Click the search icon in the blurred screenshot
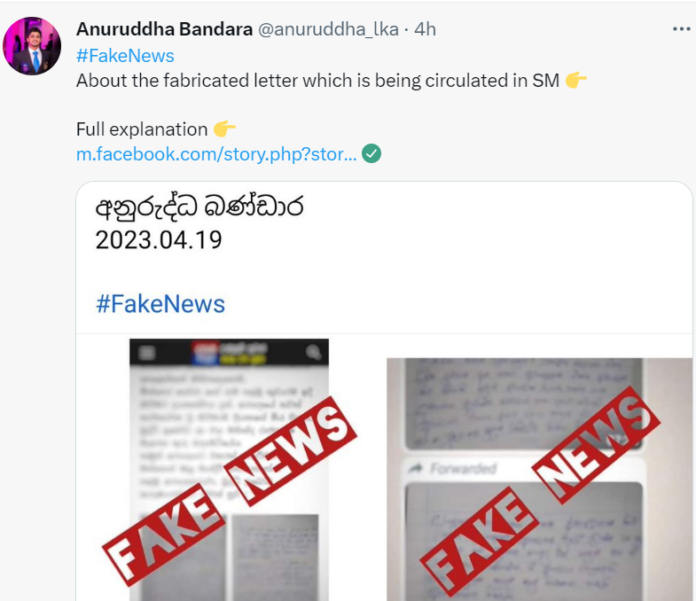The height and width of the screenshot is (601, 696). [x=313, y=353]
